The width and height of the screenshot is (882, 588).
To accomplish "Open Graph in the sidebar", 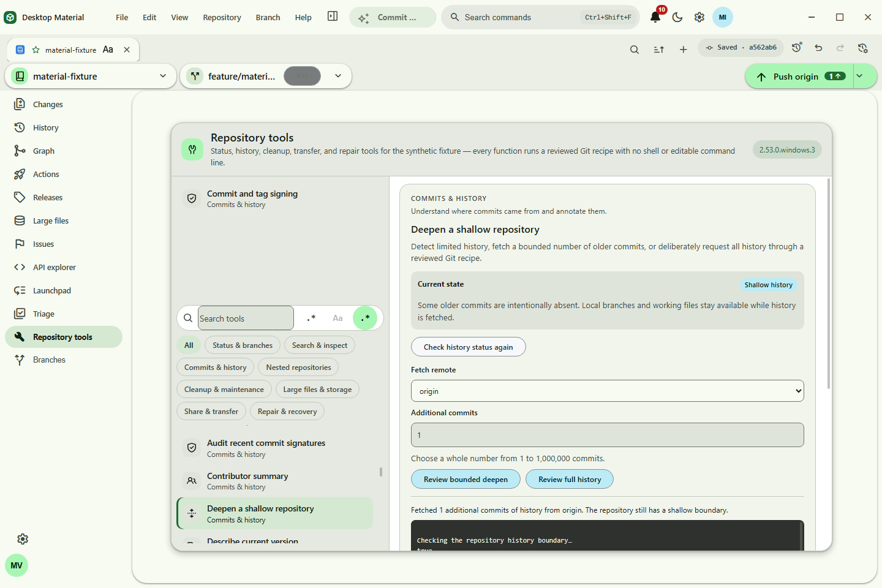I will point(64,151).
